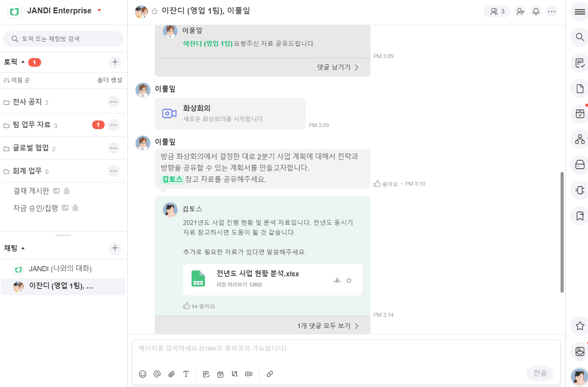The height and width of the screenshot is (387, 588).
Task: Open JANDI Enterprise team dropdown
Action: tap(100, 11)
